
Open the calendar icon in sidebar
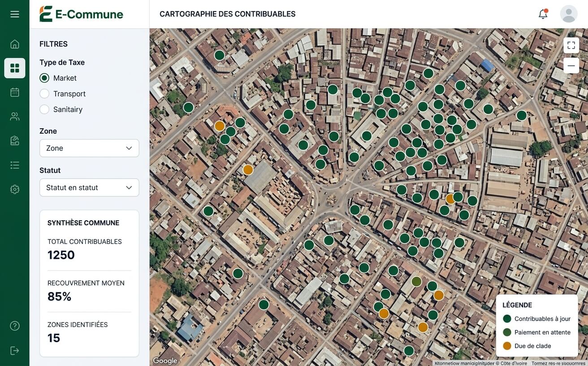[x=15, y=92]
